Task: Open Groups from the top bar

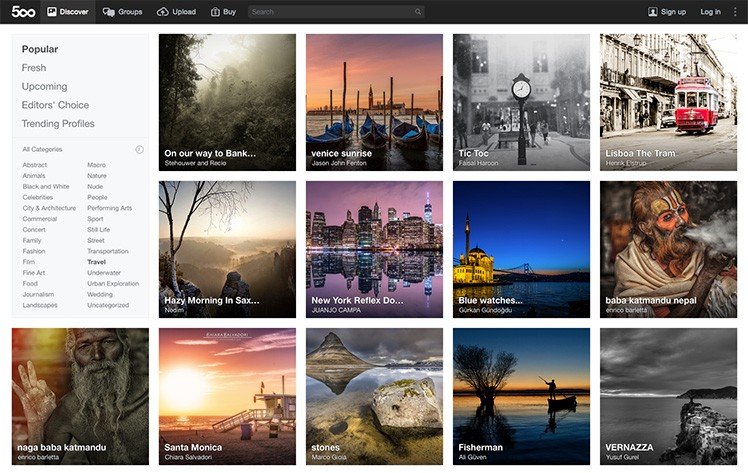Action: (109, 12)
